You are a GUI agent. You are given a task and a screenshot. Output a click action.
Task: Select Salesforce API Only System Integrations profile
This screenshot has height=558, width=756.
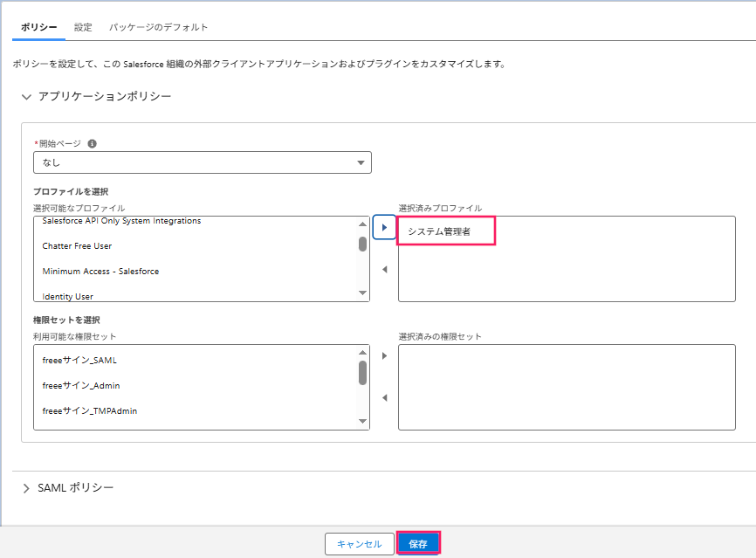121,221
